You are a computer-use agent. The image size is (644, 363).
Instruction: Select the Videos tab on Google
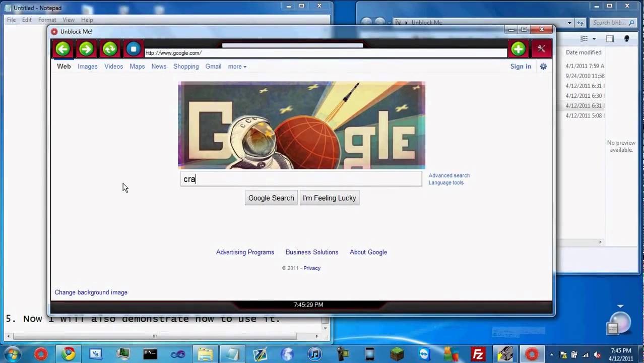[x=113, y=67]
